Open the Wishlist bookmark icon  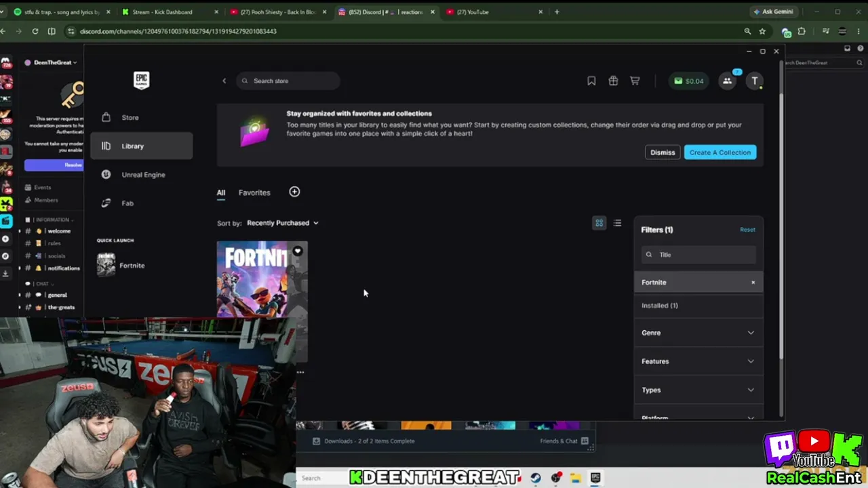tap(591, 81)
